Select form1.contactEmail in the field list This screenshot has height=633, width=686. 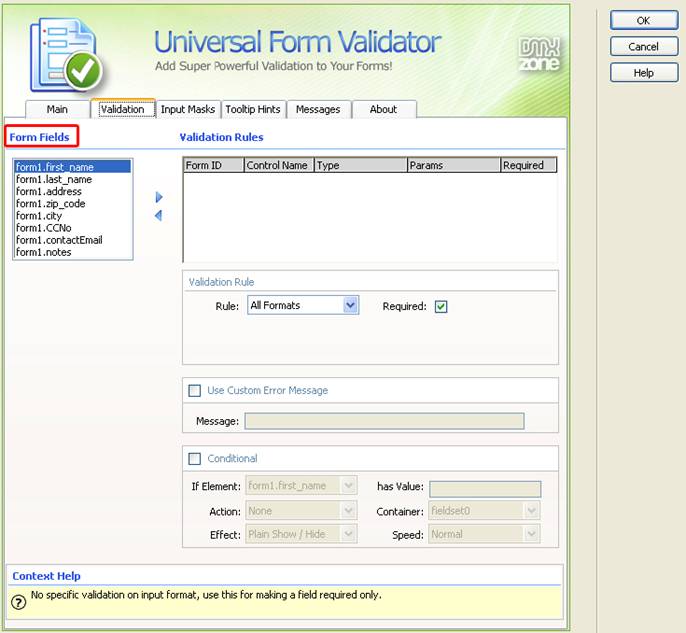[73, 240]
